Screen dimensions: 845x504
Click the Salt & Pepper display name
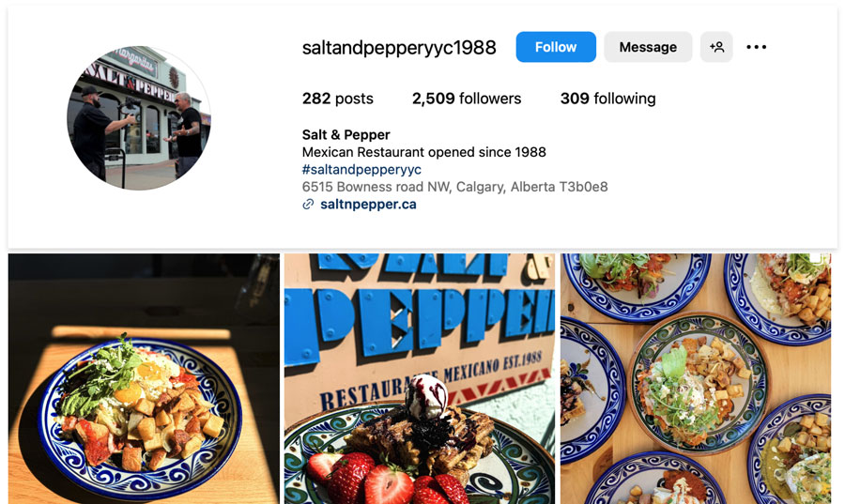point(346,134)
